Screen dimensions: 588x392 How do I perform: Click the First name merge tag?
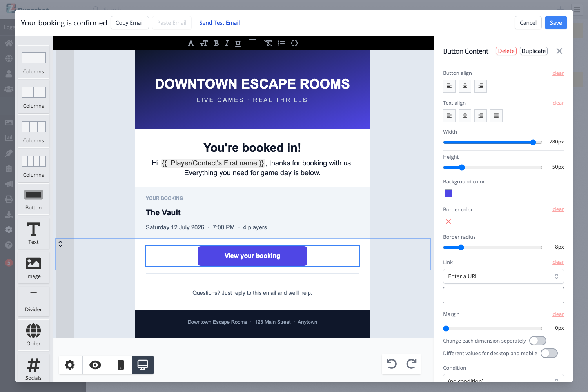point(213,163)
